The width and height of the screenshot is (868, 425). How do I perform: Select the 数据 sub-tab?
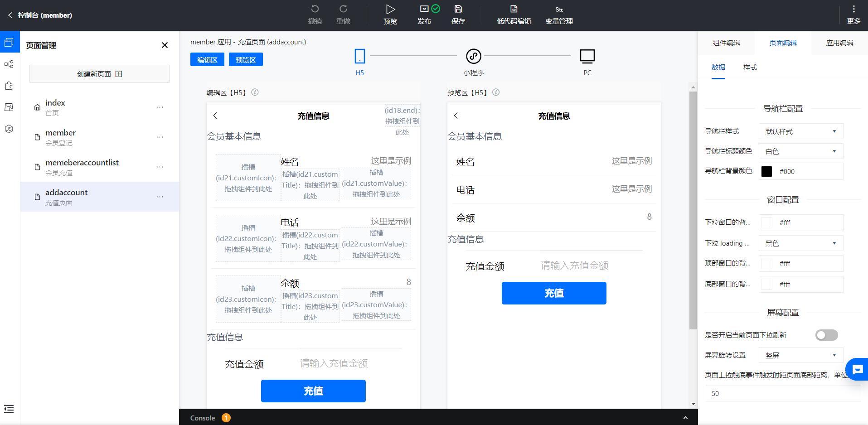718,68
